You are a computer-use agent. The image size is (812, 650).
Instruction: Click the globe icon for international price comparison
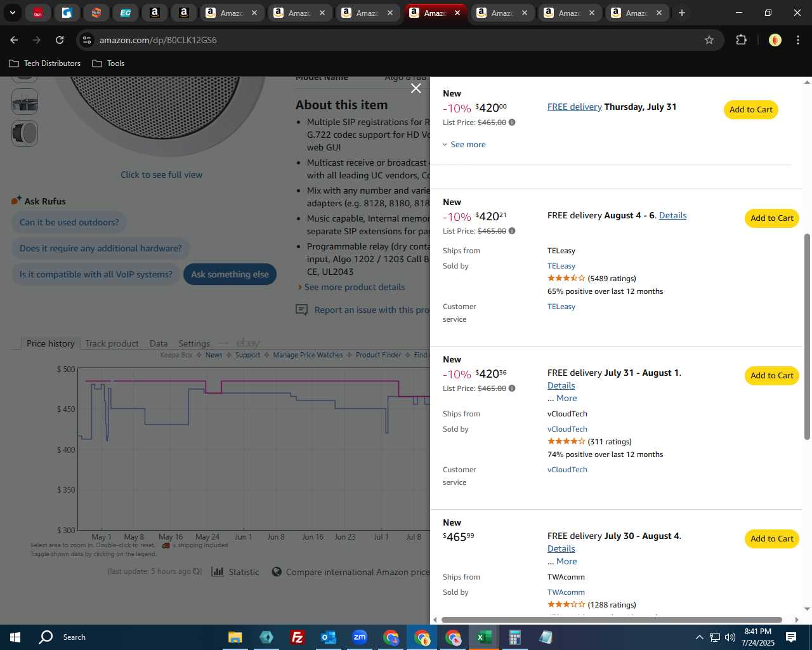coord(277,571)
